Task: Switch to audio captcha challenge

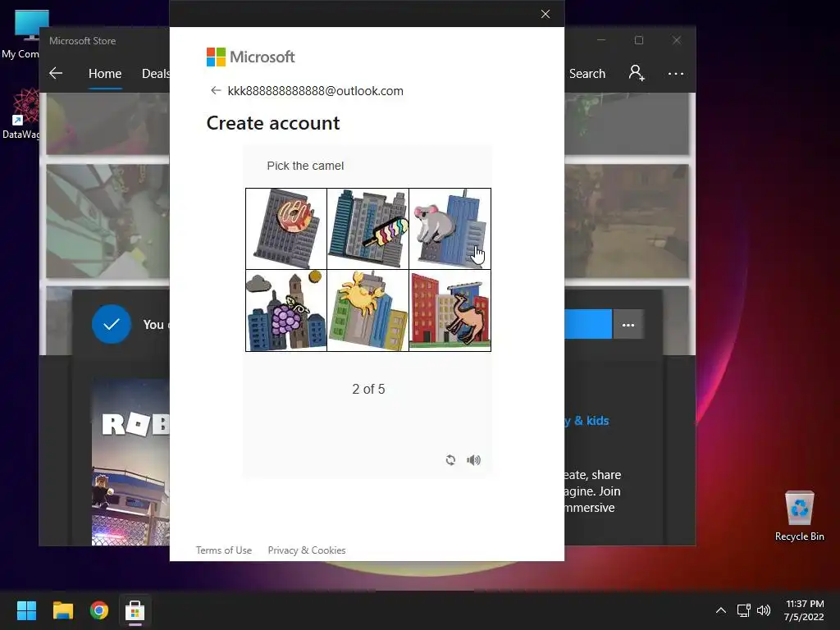Action: [473, 459]
